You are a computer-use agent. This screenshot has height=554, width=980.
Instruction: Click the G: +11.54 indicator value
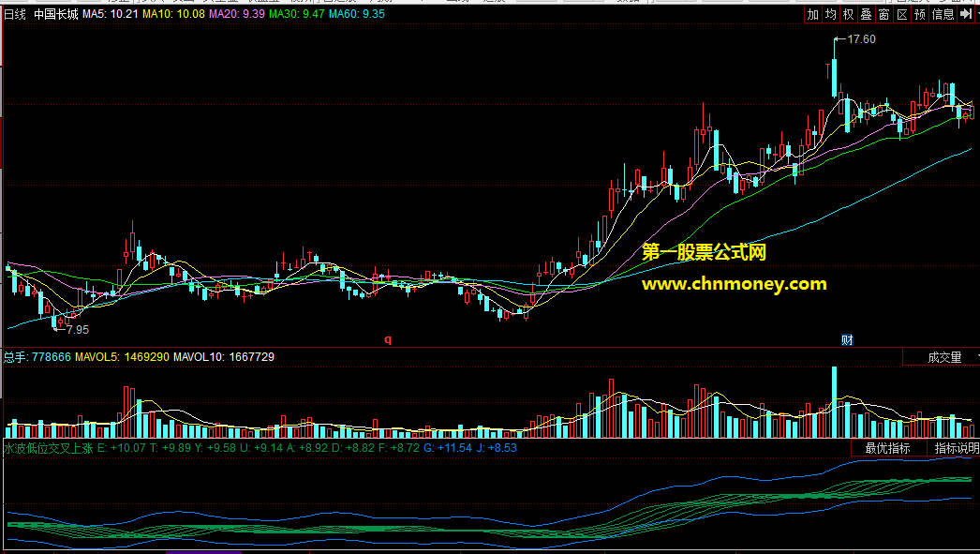pos(448,448)
